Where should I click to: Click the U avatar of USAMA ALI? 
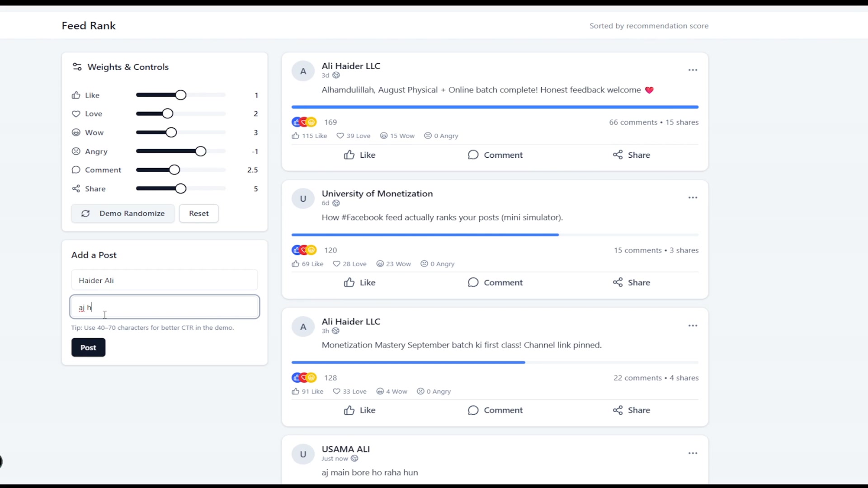point(303,454)
